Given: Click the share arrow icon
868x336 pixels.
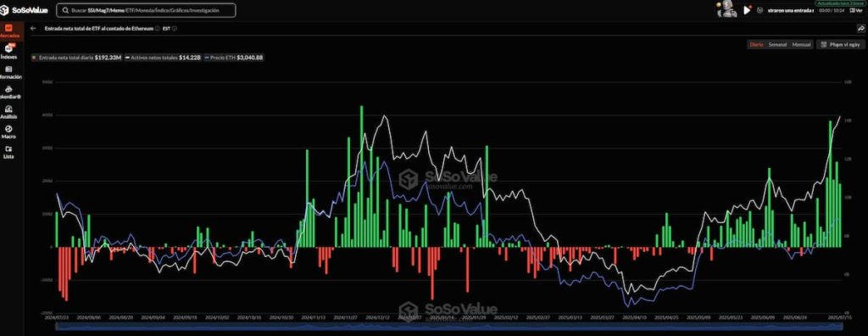Looking at the screenshot, I should (x=861, y=28).
